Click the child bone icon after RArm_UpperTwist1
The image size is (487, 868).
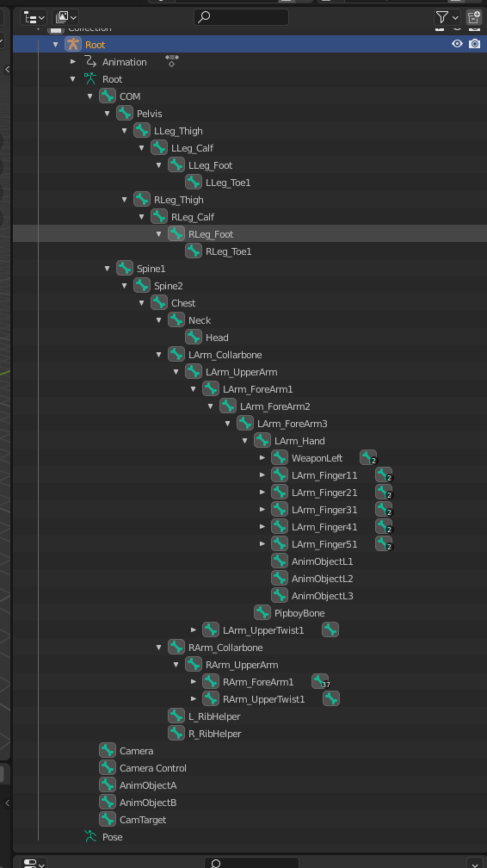tap(331, 698)
